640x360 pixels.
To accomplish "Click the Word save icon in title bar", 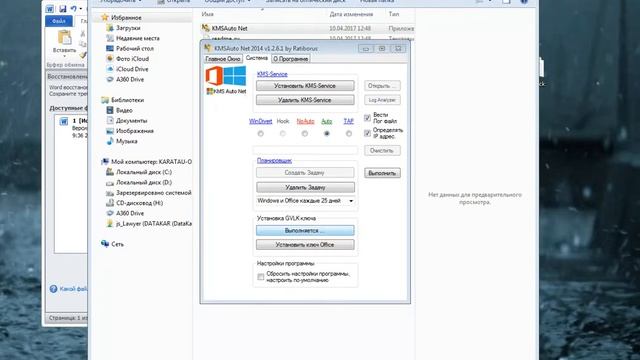I will click(62, 9).
